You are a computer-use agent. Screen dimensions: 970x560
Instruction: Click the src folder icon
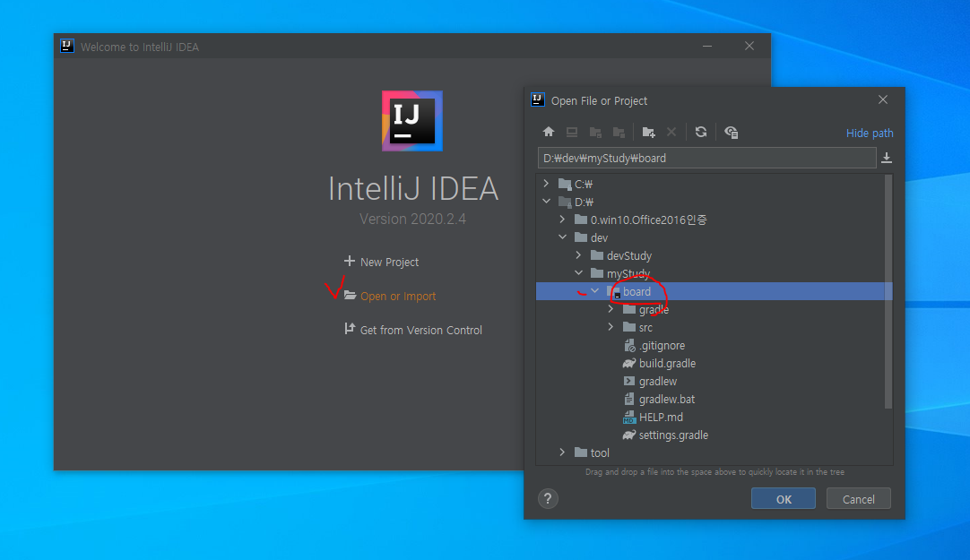[629, 327]
